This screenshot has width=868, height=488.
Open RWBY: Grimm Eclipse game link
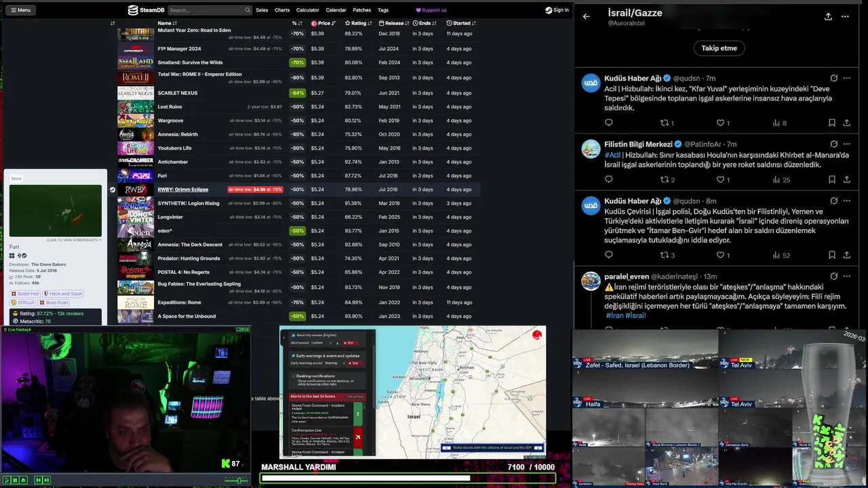click(183, 190)
